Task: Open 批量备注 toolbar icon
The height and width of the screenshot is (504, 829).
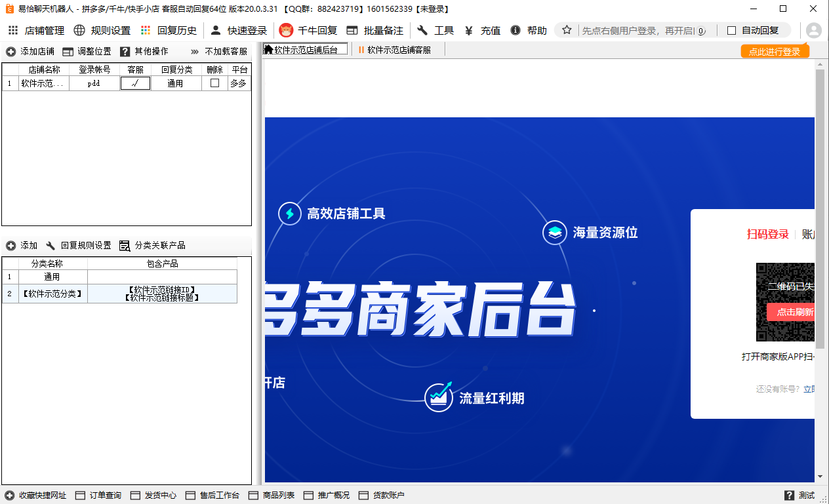Action: [x=352, y=30]
